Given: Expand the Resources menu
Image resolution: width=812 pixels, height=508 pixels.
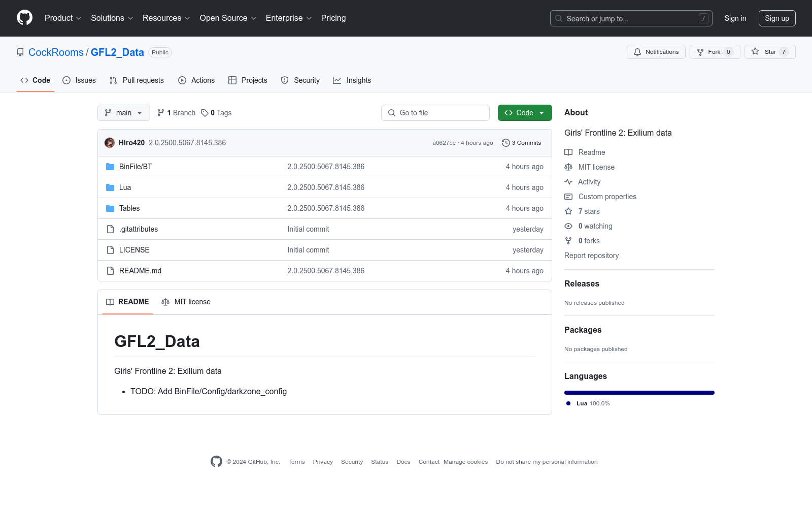Looking at the screenshot, I should 166,18.
